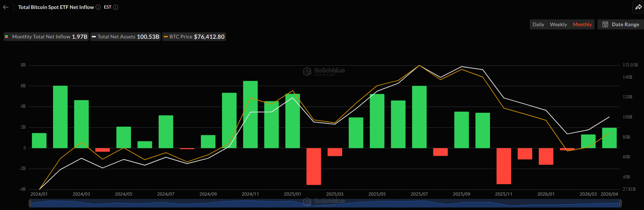Click the EST timezone label
Viewport: 644px width, 210px height.
107,7
